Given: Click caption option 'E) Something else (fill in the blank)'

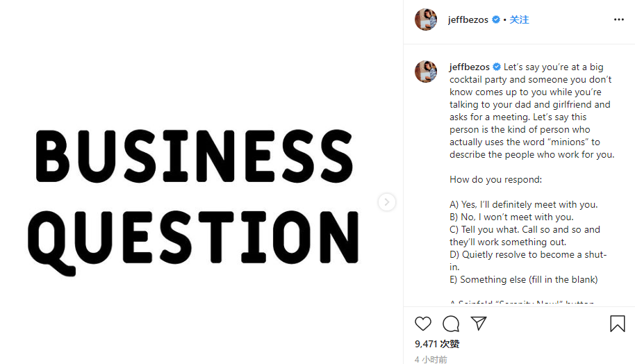Looking at the screenshot, I should pyautogui.click(x=523, y=279).
